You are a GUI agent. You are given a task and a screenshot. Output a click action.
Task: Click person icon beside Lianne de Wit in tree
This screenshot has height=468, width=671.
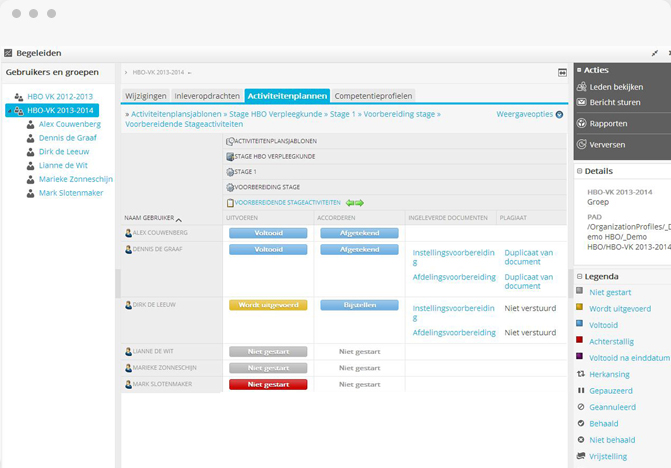30,166
